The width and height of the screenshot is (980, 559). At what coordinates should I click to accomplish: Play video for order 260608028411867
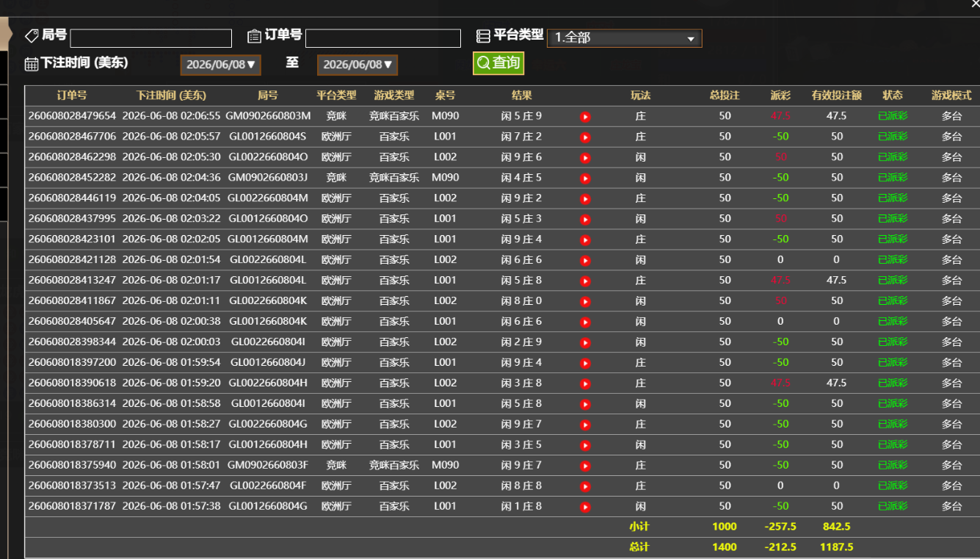(585, 301)
